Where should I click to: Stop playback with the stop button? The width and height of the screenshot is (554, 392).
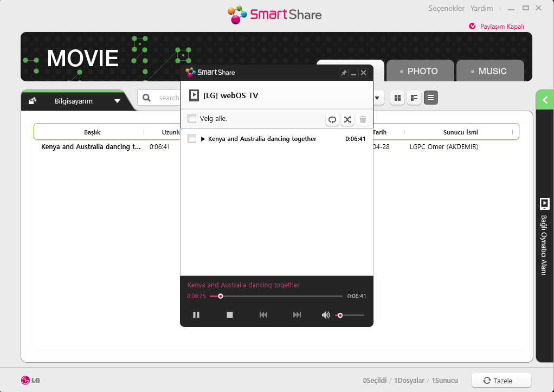click(x=230, y=315)
